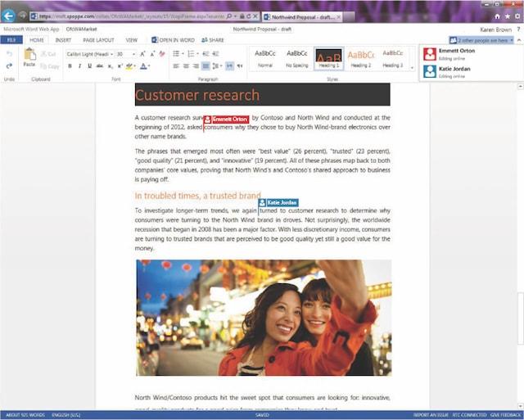Image resolution: width=524 pixels, height=420 pixels.
Task: Toggle Italic formatting
Action: tap(79, 66)
